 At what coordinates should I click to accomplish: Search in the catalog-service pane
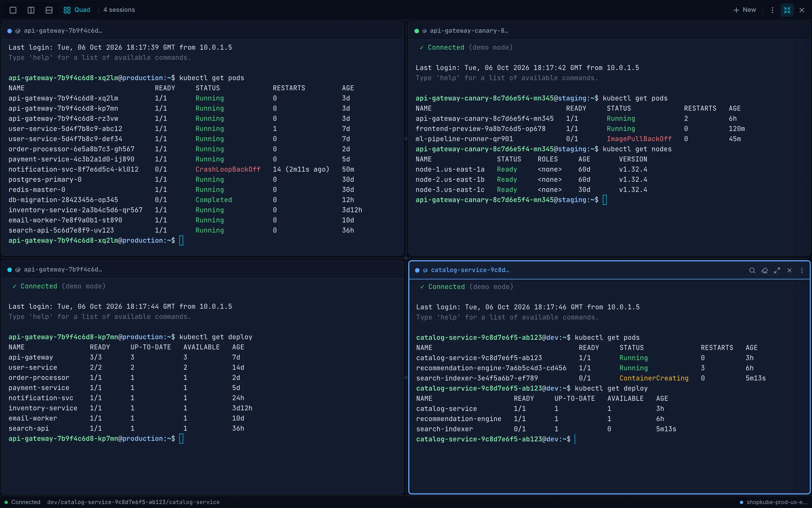pos(752,270)
